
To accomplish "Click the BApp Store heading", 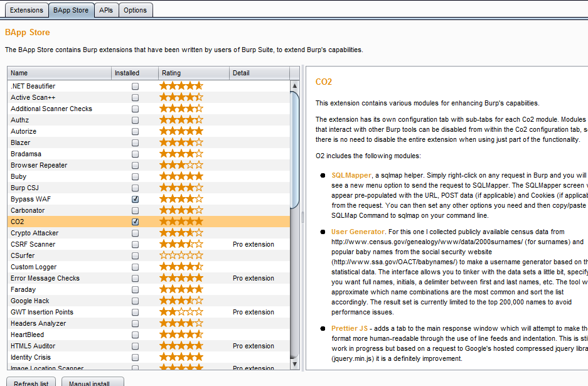I will click(28, 32).
